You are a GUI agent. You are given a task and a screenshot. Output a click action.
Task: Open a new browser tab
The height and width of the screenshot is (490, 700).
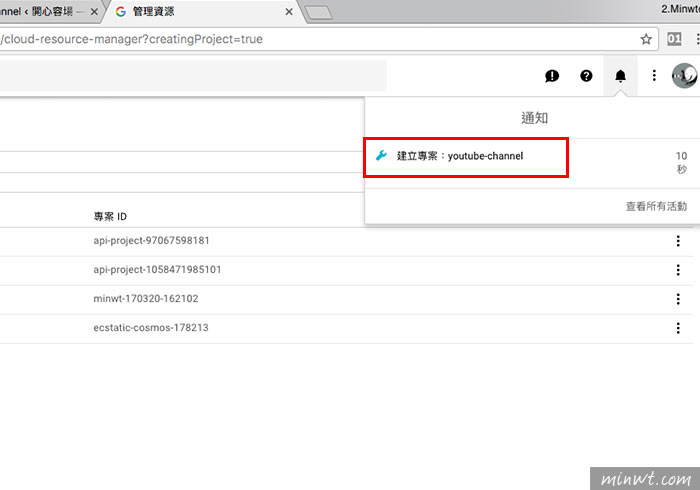(319, 12)
